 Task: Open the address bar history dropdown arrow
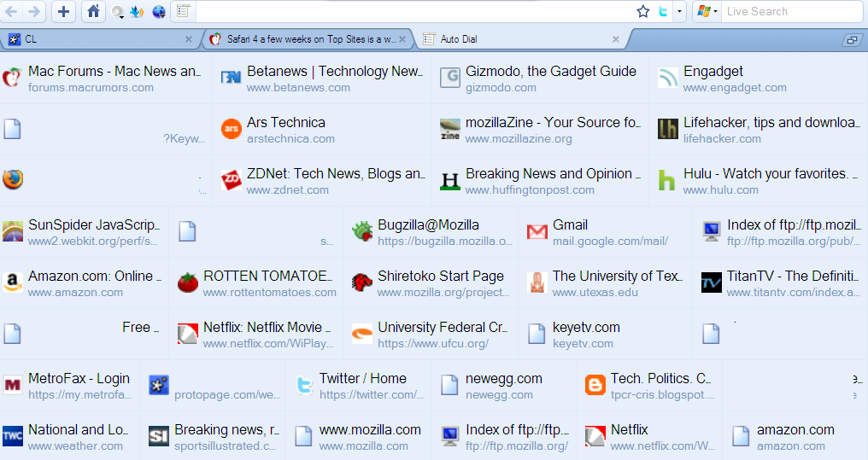[x=680, y=11]
